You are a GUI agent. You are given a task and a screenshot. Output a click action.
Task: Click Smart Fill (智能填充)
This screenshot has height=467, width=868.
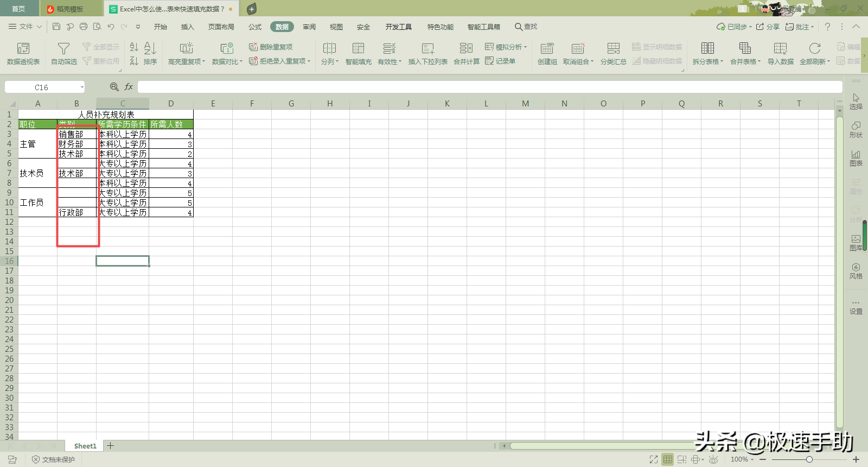pyautogui.click(x=358, y=54)
